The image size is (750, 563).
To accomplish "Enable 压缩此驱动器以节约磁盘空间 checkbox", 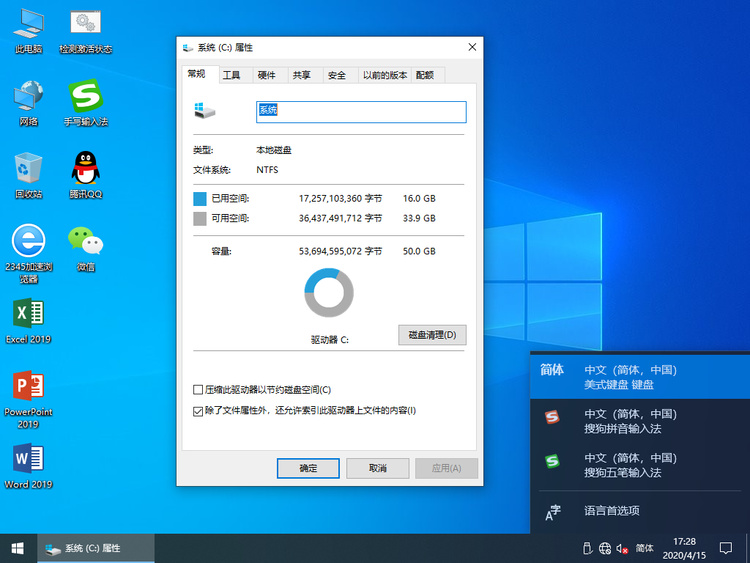I will [197, 390].
